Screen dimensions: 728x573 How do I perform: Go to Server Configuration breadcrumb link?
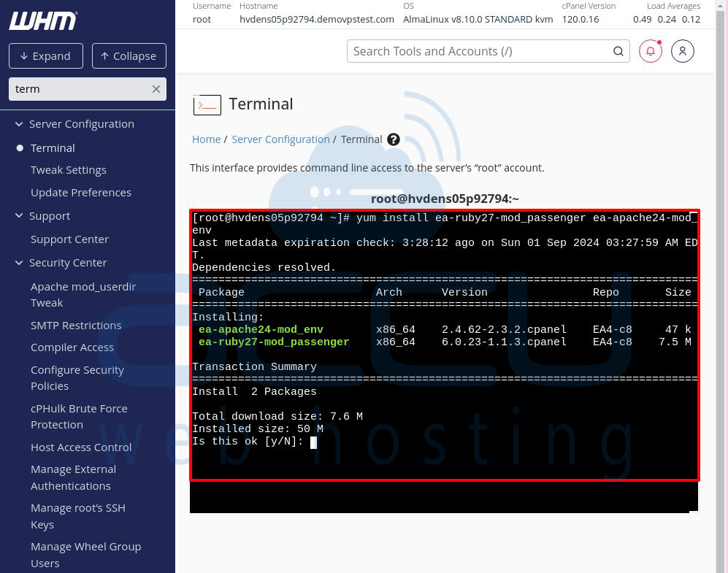pos(280,139)
